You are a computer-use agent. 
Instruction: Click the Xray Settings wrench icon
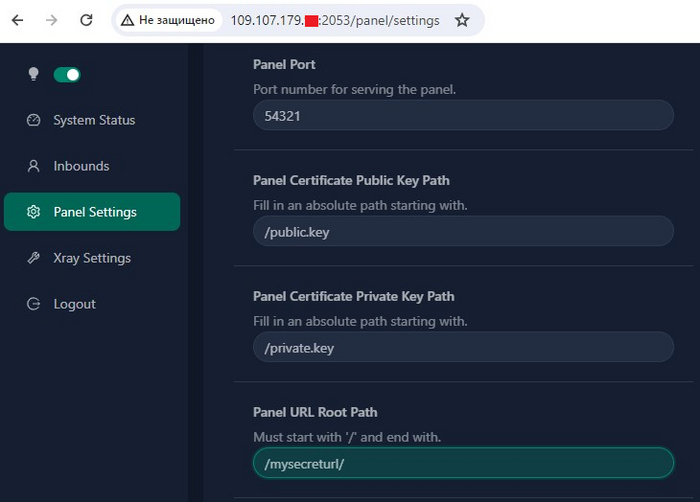pos(34,258)
